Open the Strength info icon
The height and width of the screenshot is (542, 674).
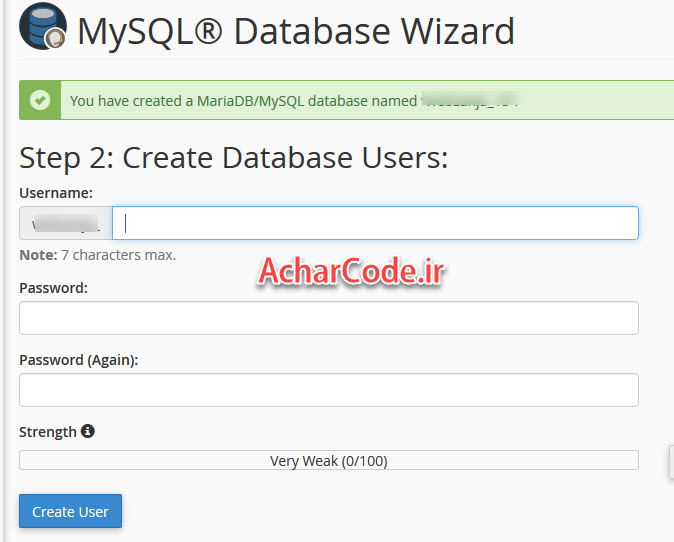coord(88,431)
